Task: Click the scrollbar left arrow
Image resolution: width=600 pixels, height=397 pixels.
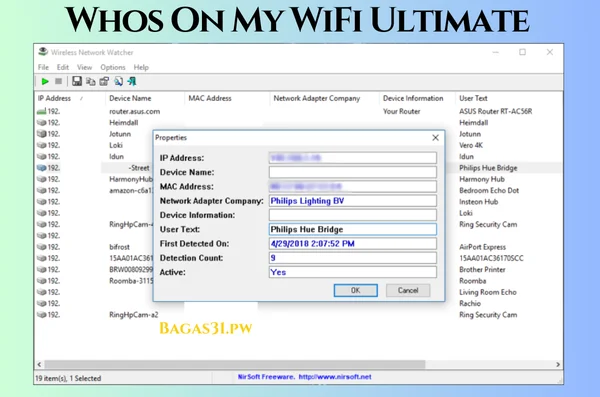Action: pyautogui.click(x=39, y=364)
